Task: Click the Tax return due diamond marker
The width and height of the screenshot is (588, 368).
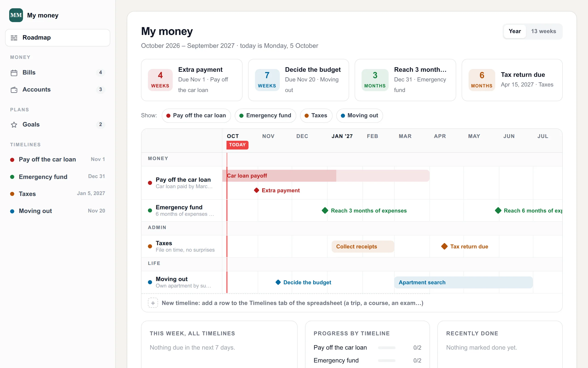Action: (x=444, y=247)
